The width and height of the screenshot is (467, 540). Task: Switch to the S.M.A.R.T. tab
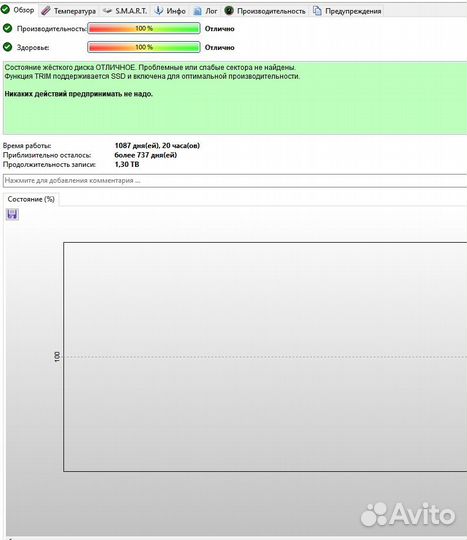(125, 11)
